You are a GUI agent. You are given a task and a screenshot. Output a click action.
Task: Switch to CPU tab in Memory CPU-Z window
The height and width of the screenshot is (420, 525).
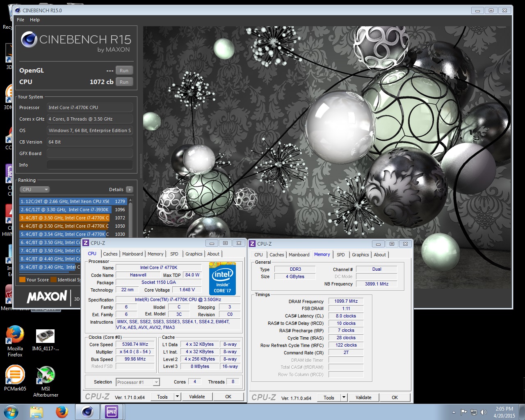(258, 255)
